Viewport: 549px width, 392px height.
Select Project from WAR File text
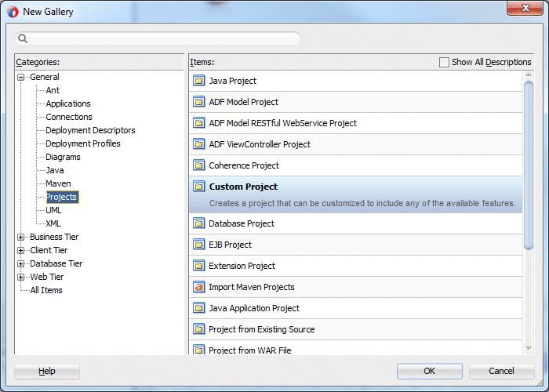click(x=250, y=350)
